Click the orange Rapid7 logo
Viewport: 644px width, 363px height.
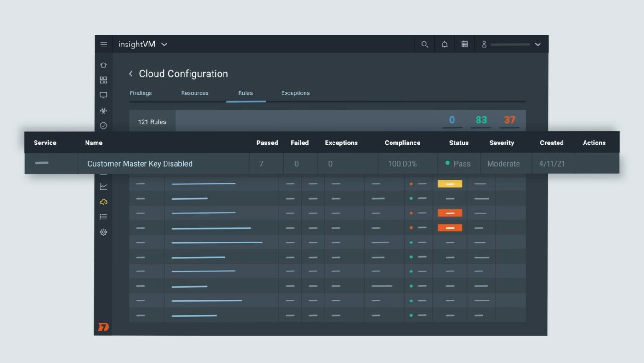click(103, 327)
